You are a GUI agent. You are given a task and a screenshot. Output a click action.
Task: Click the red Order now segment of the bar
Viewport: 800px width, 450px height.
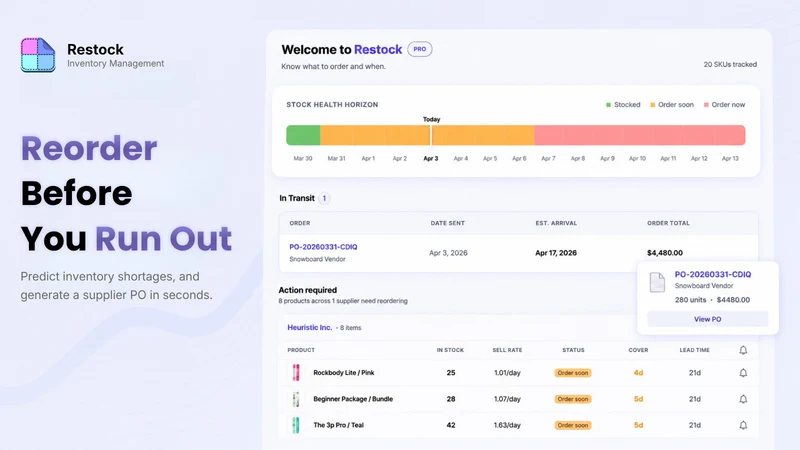[x=640, y=135]
